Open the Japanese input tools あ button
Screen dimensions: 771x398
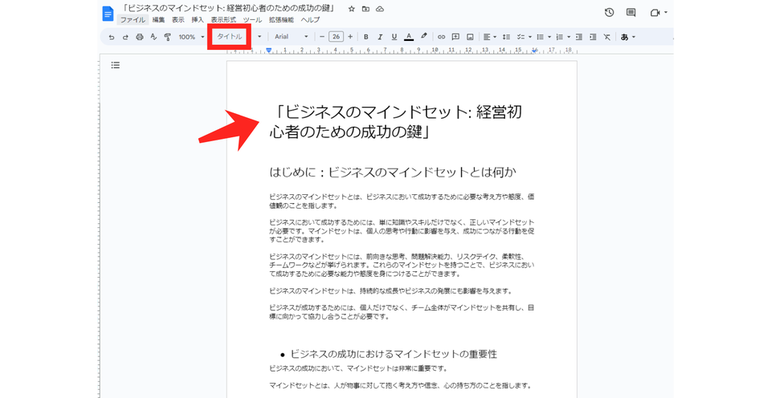coord(624,37)
